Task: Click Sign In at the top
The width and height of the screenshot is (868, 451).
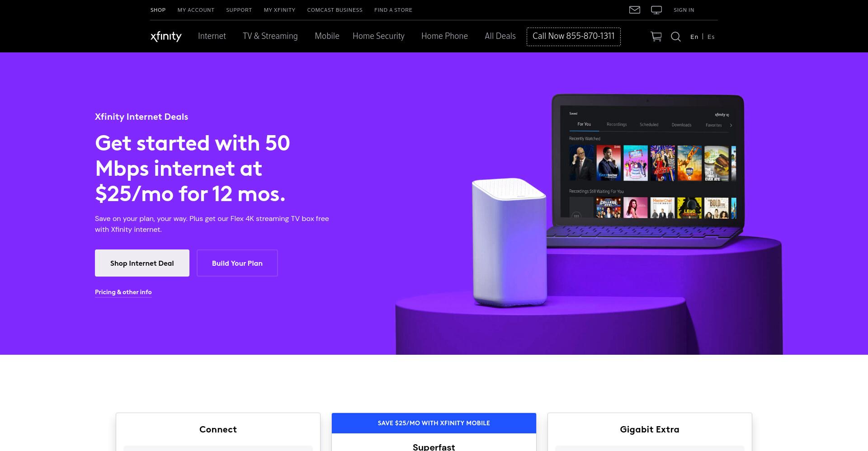Action: (684, 10)
